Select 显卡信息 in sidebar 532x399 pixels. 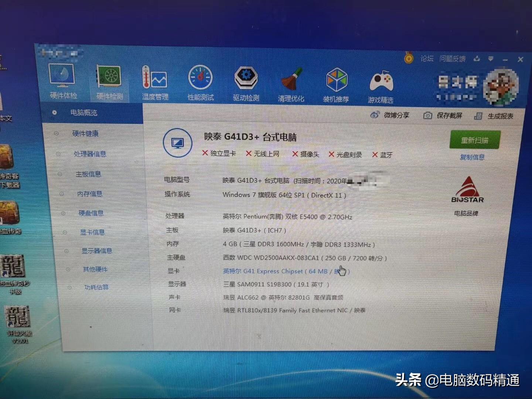[92, 232]
